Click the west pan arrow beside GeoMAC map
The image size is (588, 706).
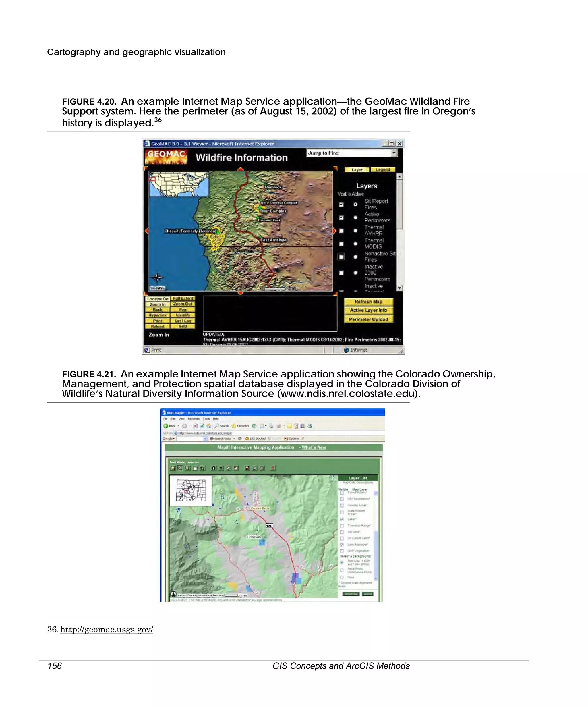(146, 231)
